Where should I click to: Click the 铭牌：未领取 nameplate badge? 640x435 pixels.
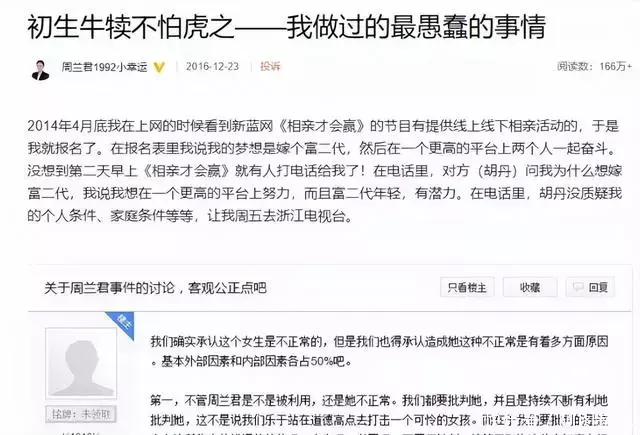81,415
